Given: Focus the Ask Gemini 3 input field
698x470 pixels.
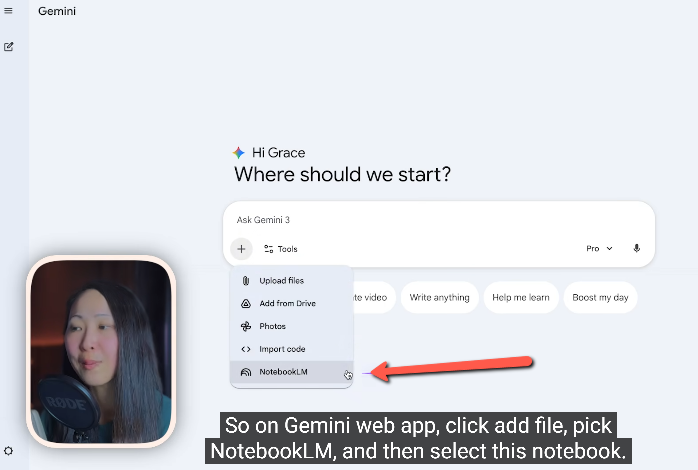Looking at the screenshot, I should [x=438, y=220].
